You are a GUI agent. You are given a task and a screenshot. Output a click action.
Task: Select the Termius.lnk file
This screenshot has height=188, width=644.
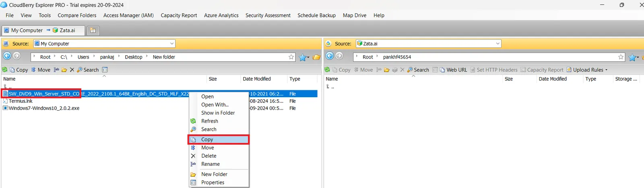pos(21,101)
